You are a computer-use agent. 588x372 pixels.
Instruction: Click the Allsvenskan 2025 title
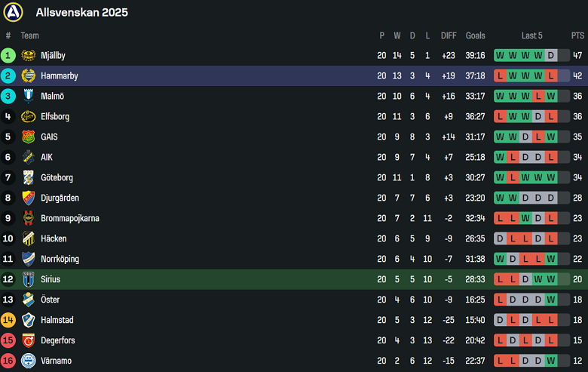click(x=81, y=12)
